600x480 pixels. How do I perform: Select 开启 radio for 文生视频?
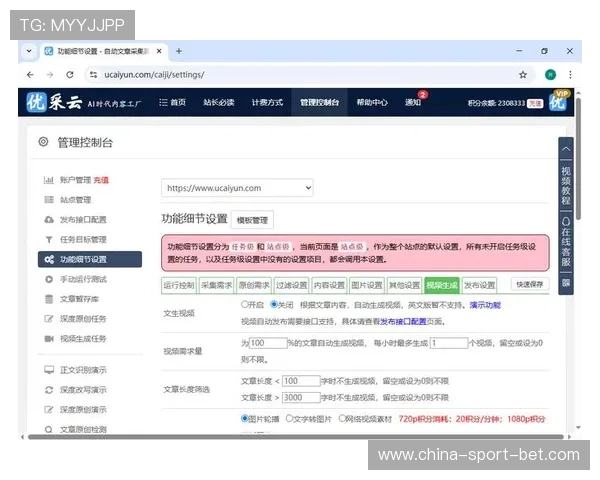pyautogui.click(x=245, y=305)
